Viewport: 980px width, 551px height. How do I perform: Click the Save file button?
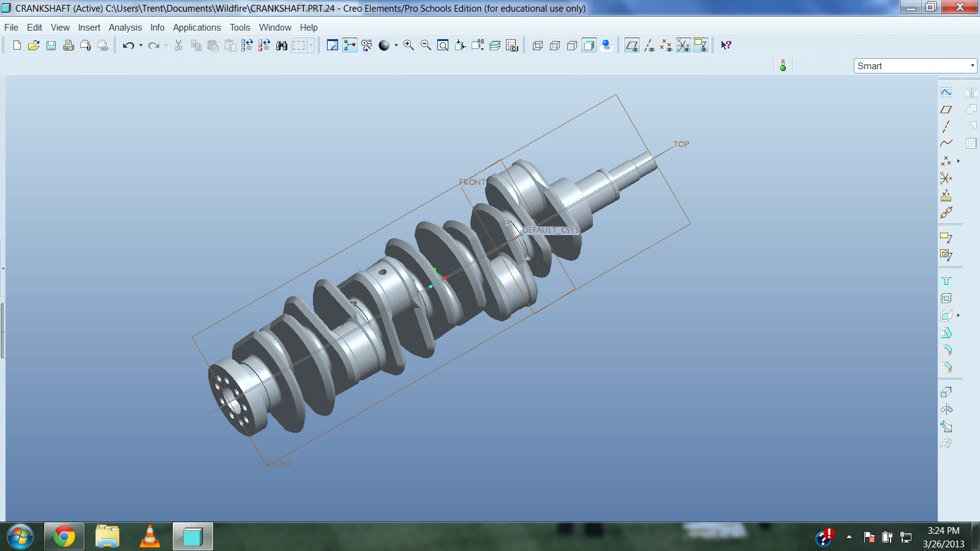click(51, 45)
